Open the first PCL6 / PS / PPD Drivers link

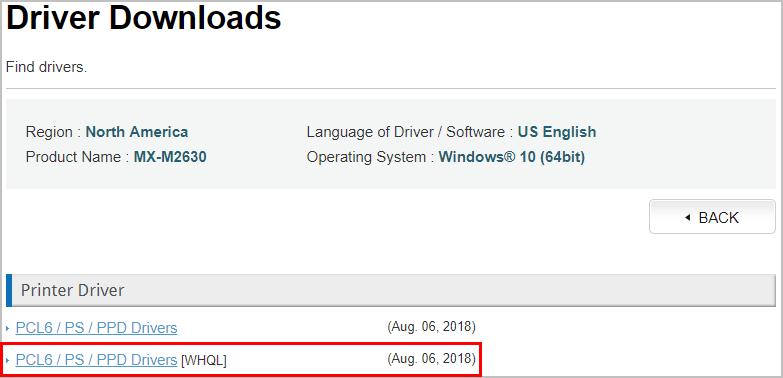coord(96,328)
